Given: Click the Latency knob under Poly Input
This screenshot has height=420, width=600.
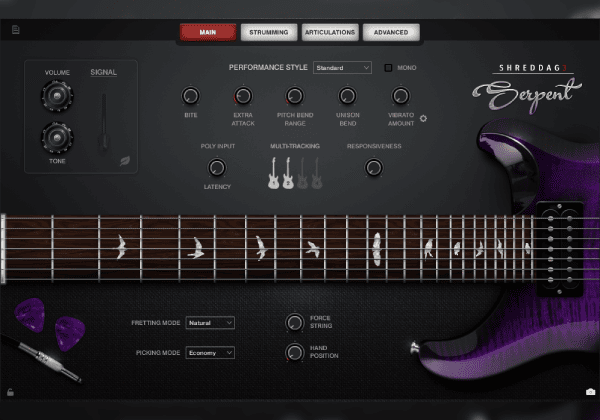Looking at the screenshot, I should point(218,169).
